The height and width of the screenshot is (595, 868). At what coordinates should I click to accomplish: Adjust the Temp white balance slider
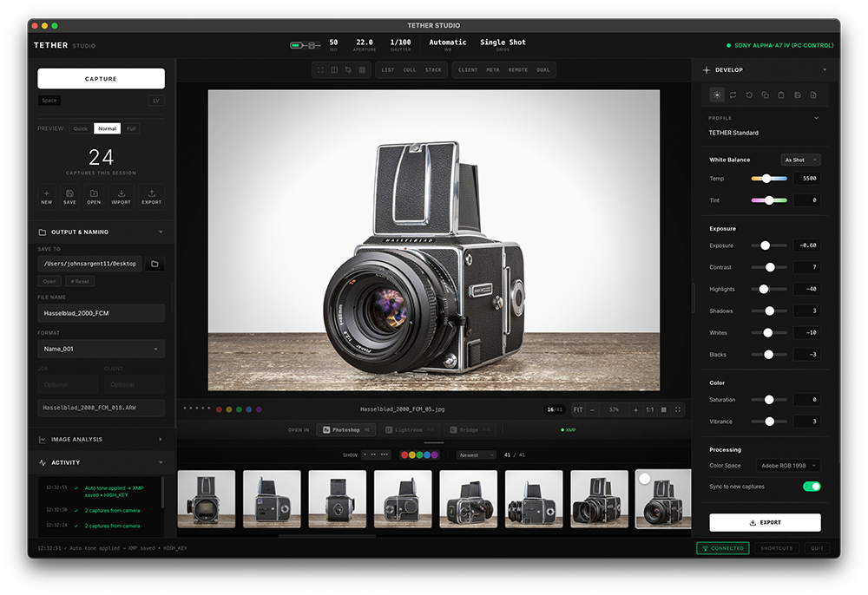[x=769, y=179]
